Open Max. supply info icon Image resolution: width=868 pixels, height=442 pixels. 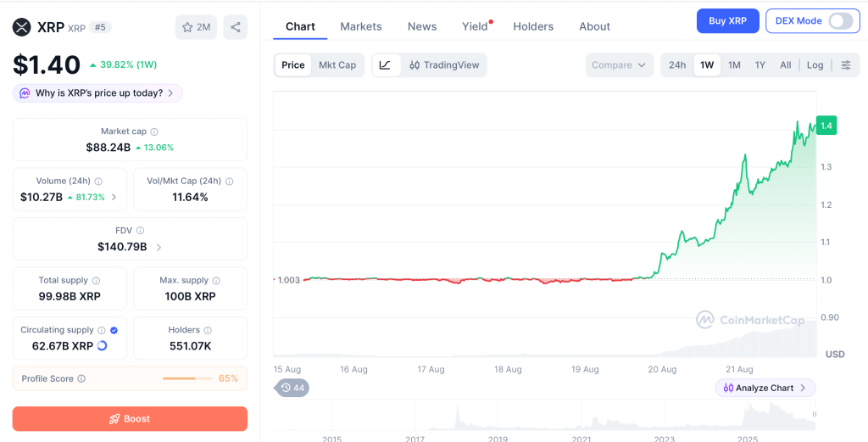(x=216, y=281)
